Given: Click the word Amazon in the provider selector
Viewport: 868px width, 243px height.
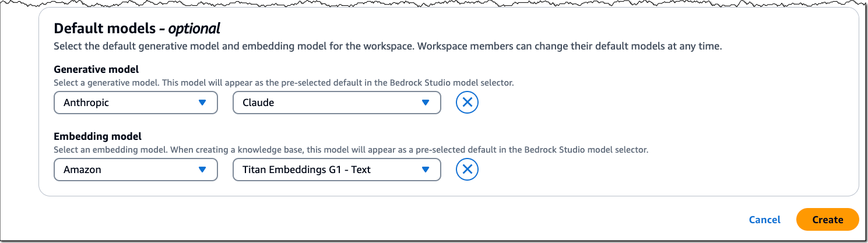Looking at the screenshot, I should [82, 170].
